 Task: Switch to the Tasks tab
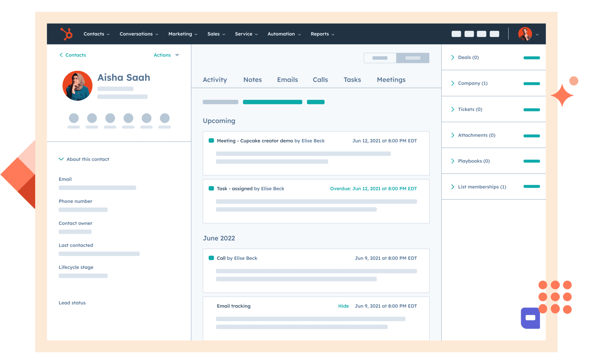pyautogui.click(x=352, y=80)
